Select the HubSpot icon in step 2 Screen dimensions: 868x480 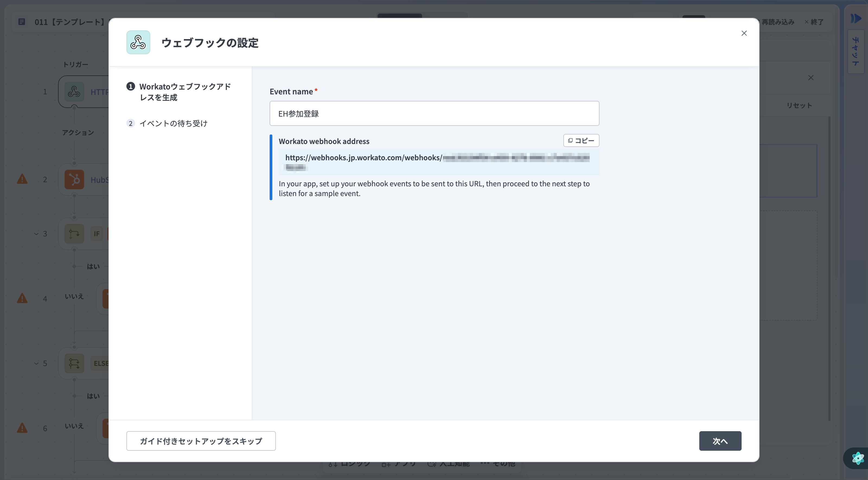pos(74,180)
